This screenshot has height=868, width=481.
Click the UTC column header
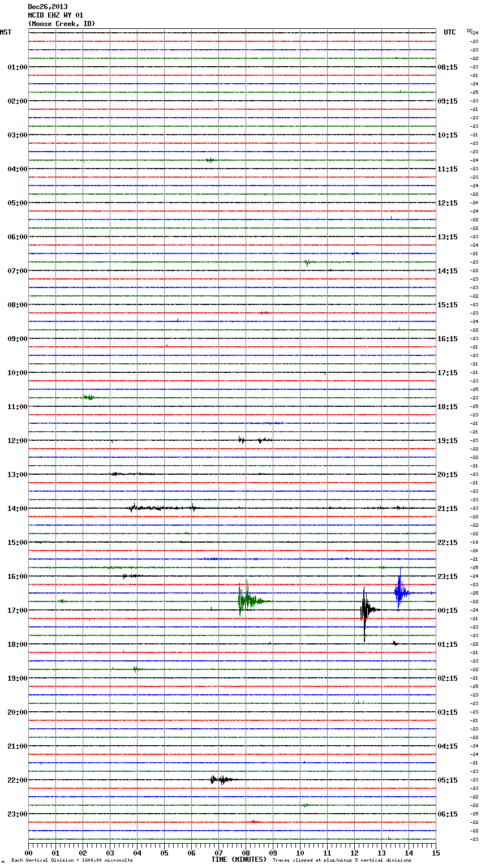(x=450, y=32)
